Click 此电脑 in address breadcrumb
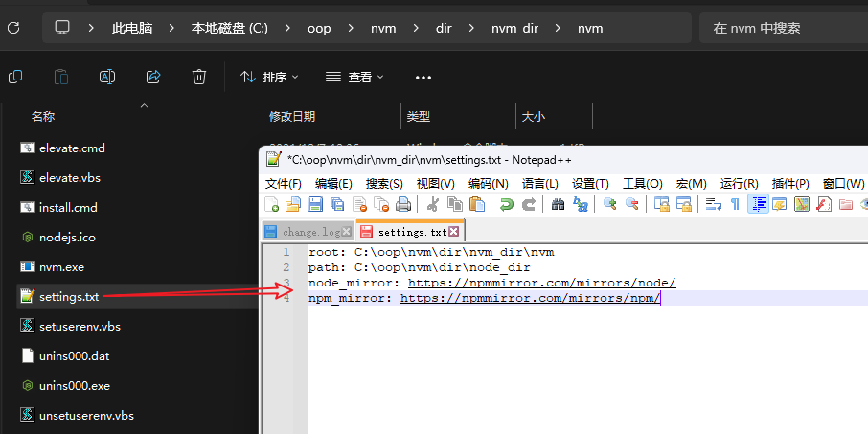This screenshot has width=868, height=434. point(132,28)
